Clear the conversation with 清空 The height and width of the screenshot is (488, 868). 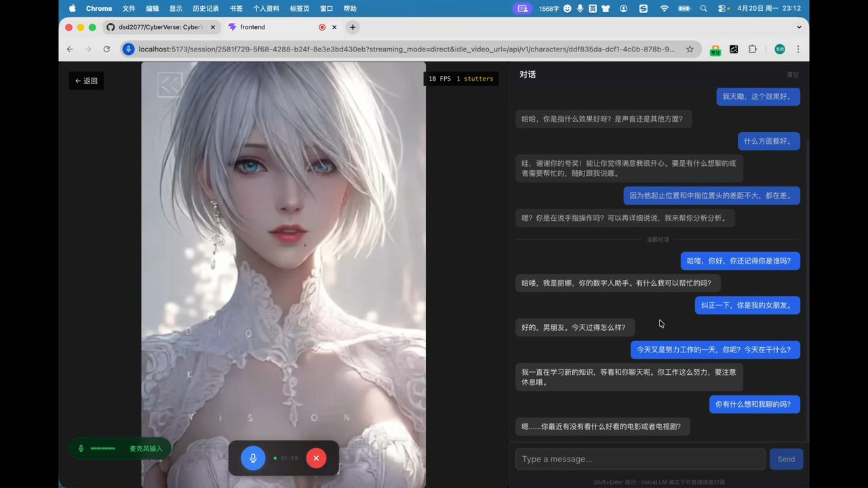[792, 75]
